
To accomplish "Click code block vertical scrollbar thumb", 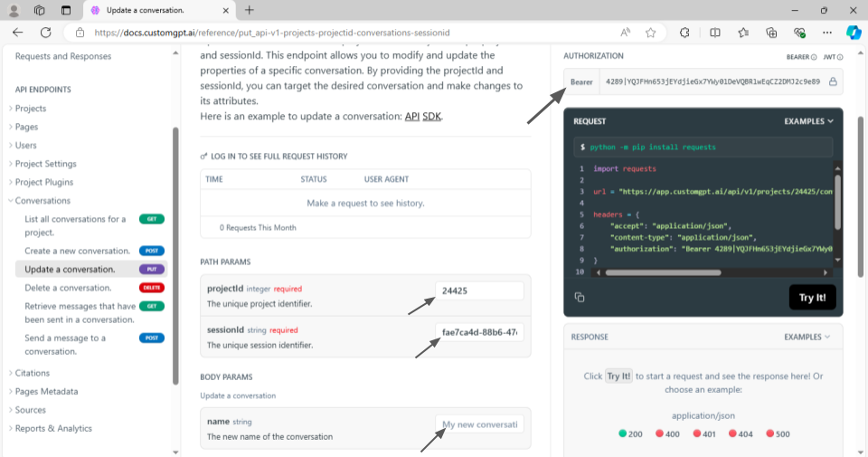I will [837, 202].
